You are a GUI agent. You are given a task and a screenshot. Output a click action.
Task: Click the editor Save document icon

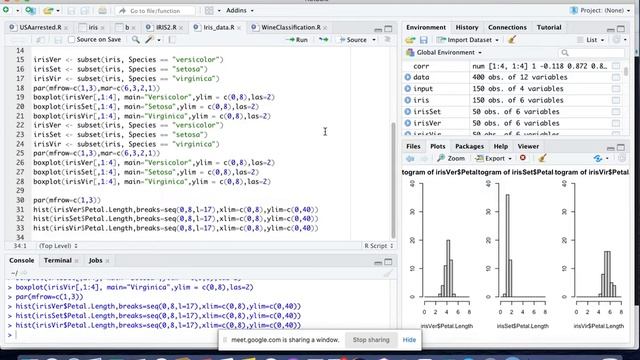point(58,40)
